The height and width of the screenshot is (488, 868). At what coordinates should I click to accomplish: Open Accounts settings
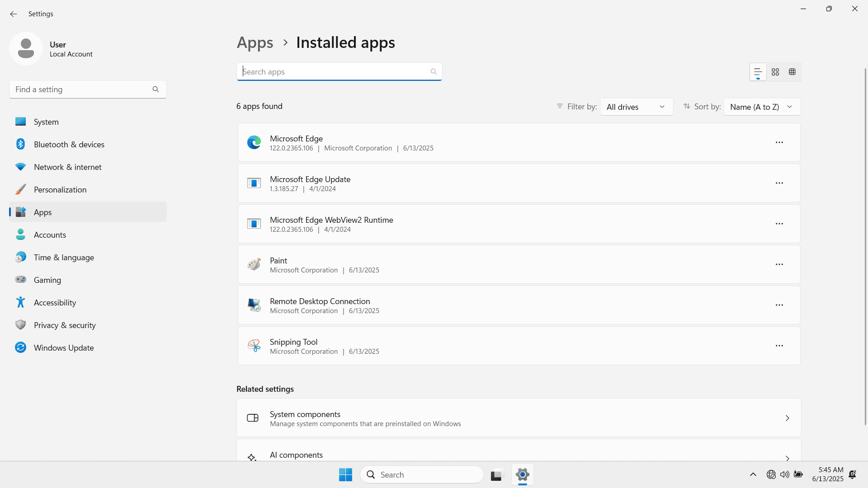click(88, 235)
